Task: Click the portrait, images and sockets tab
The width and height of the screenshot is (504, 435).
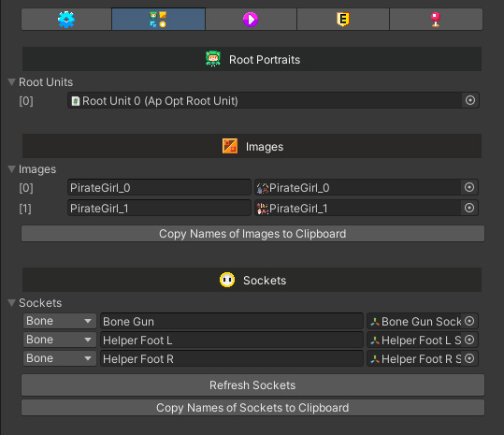Action: click(158, 20)
